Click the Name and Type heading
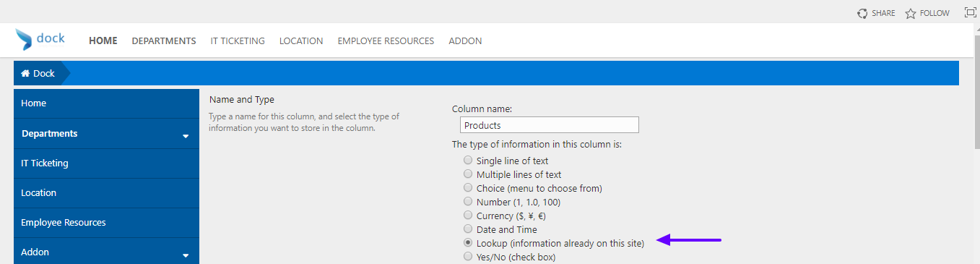The height and width of the screenshot is (264, 980). (242, 100)
